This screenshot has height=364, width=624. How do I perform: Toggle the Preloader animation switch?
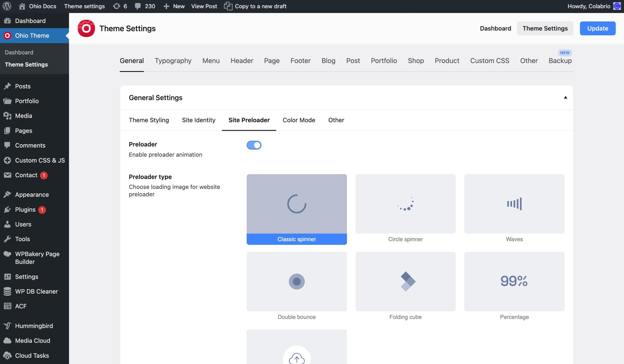pyautogui.click(x=254, y=145)
